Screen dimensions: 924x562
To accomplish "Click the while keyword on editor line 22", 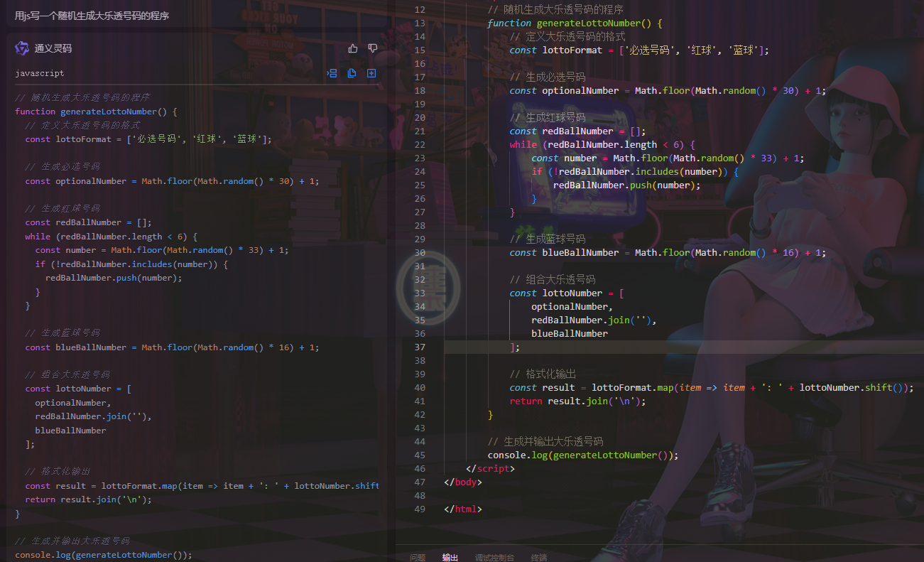I will (x=523, y=144).
